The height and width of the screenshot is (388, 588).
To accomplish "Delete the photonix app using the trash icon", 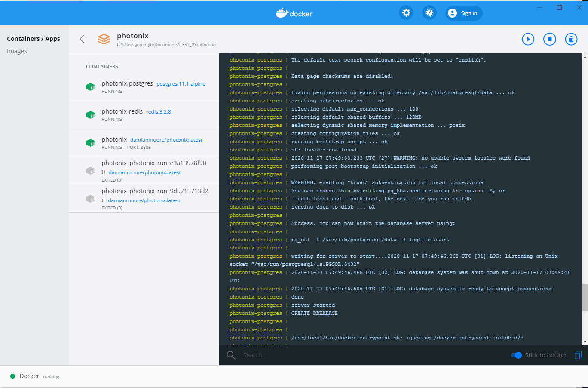I will [x=571, y=39].
